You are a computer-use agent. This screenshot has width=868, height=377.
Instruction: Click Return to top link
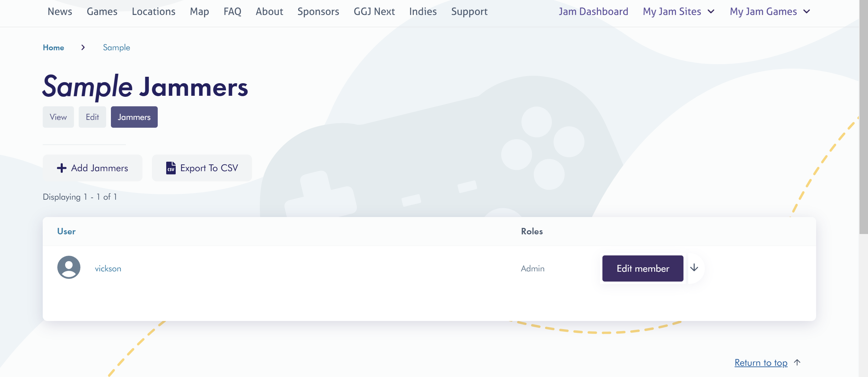tap(761, 363)
